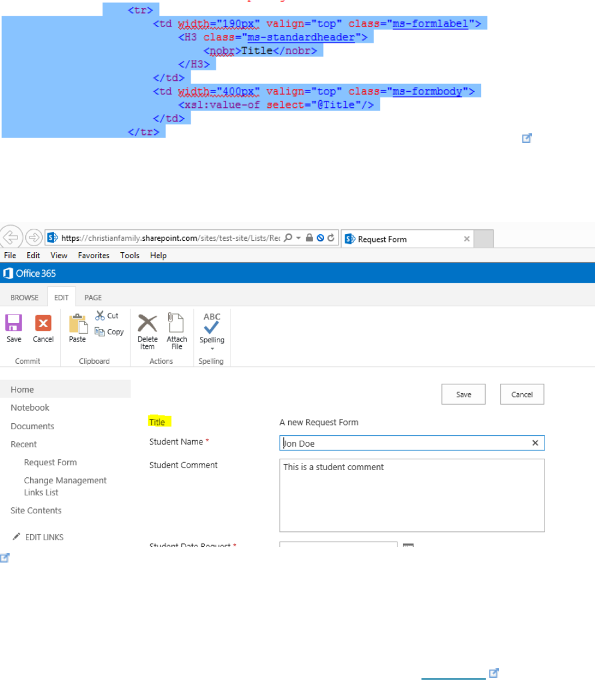Viewport: 595px width, 700px height.
Task: Open the address bar dropdown arrow
Action: click(298, 238)
